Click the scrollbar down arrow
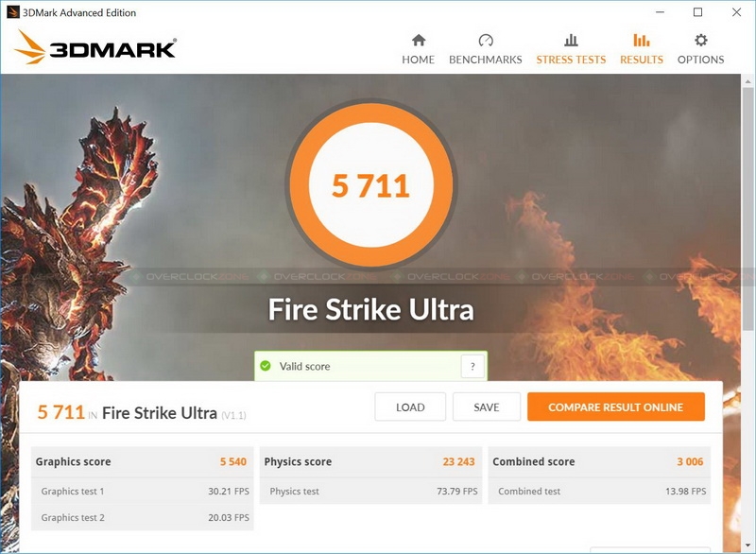The width and height of the screenshot is (756, 554). pos(747,545)
